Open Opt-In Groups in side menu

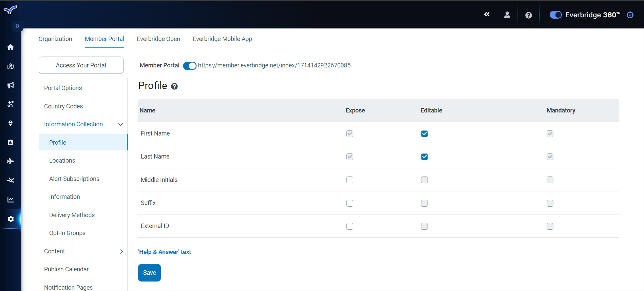(67, 233)
